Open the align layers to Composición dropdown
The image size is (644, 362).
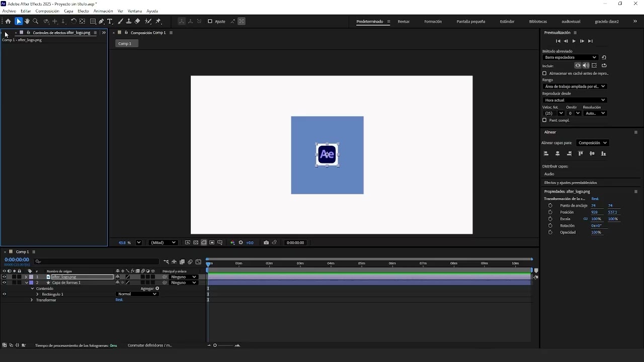pyautogui.click(x=593, y=143)
